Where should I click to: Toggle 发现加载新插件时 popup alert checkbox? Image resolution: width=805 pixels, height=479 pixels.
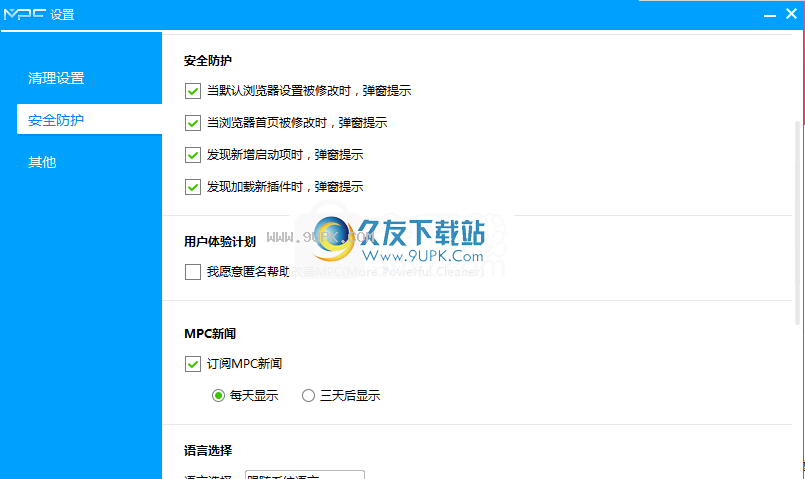coord(193,187)
